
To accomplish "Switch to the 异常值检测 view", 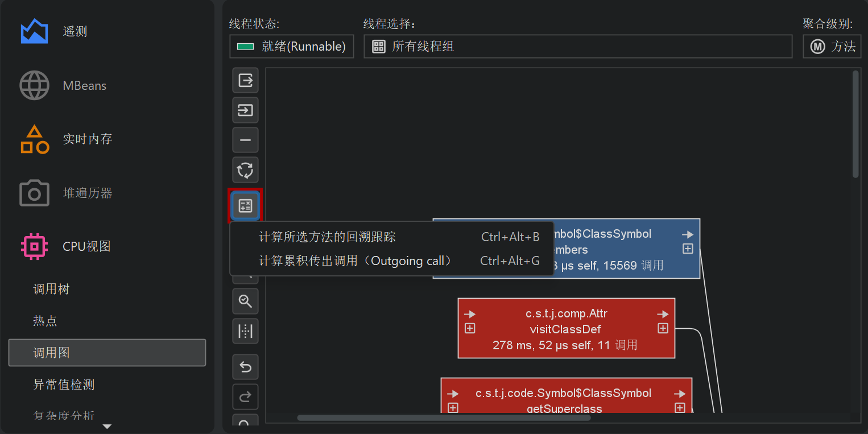I will pos(107,385).
